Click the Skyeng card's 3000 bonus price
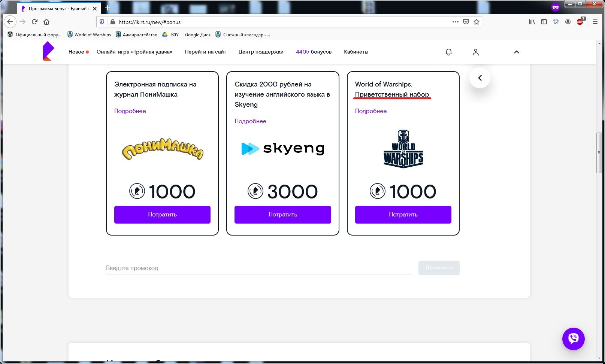The width and height of the screenshot is (605, 364). click(x=283, y=191)
